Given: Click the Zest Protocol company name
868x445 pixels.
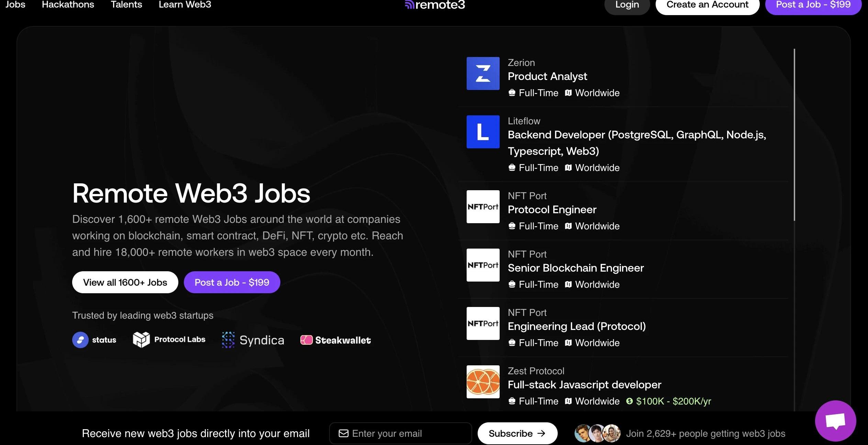Looking at the screenshot, I should [x=536, y=371].
